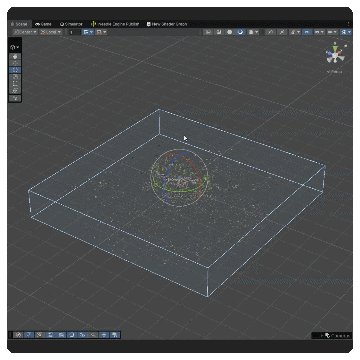Open the custom editor tools button
This screenshot has width=360, height=360.
pos(15,98)
